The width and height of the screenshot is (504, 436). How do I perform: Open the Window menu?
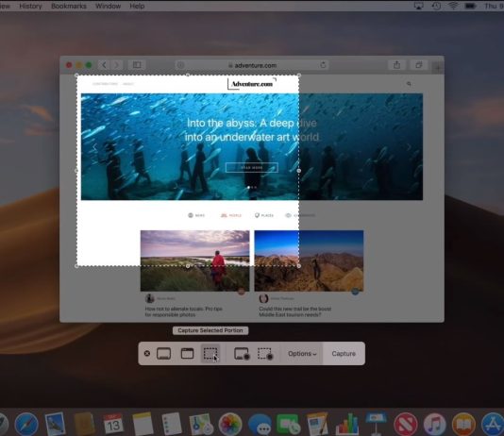pos(108,6)
